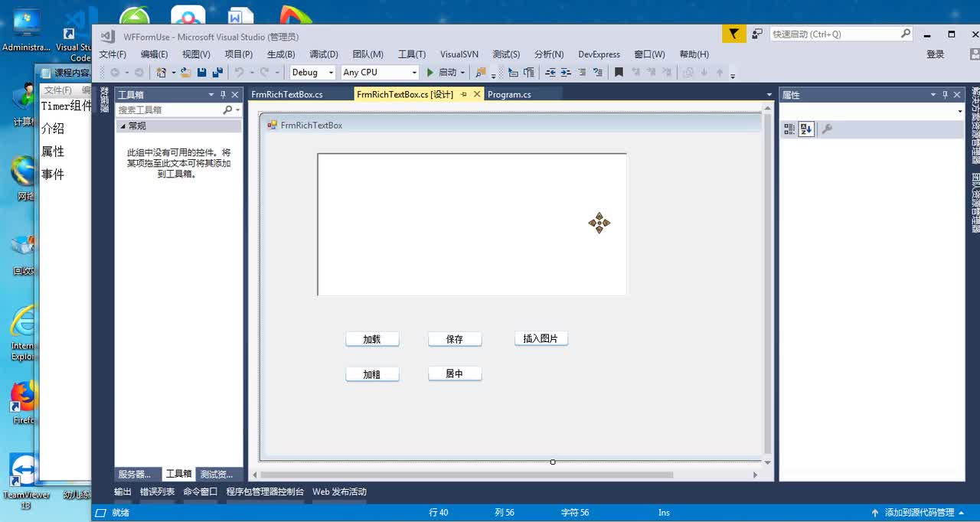Toggle auto-hide pin on 属性 panel
The width and height of the screenshot is (980, 522).
tap(945, 95)
